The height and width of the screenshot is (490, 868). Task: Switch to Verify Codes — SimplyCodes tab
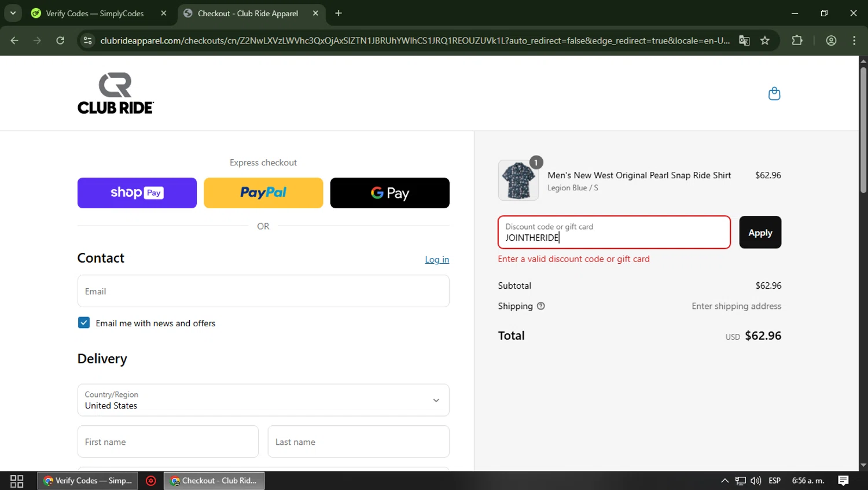pos(94,13)
